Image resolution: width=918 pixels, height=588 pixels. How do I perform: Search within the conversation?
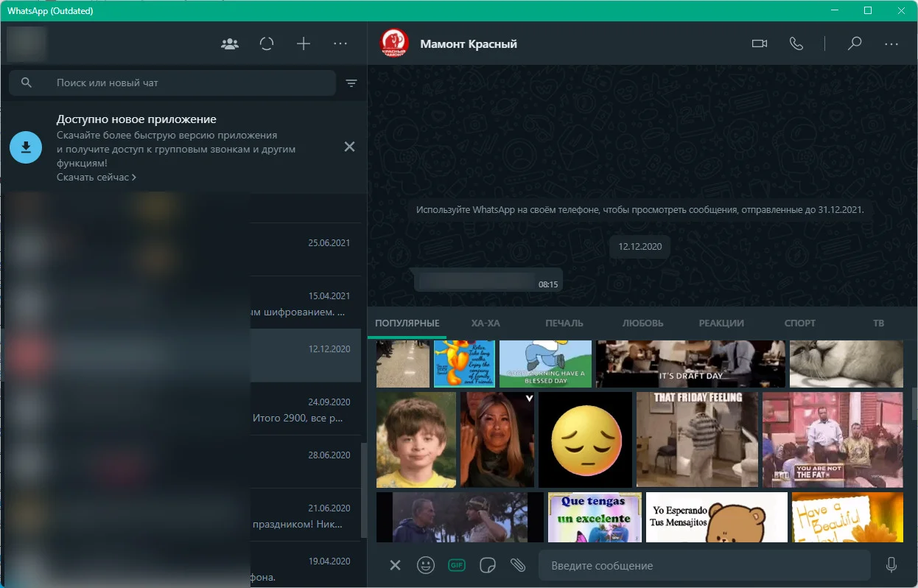pyautogui.click(x=855, y=44)
